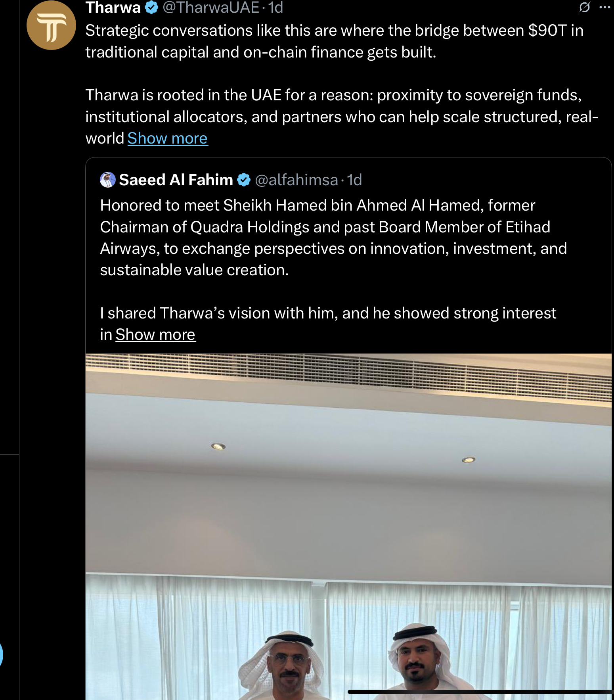Expand Tharwa's post with blue Show more

point(167,138)
